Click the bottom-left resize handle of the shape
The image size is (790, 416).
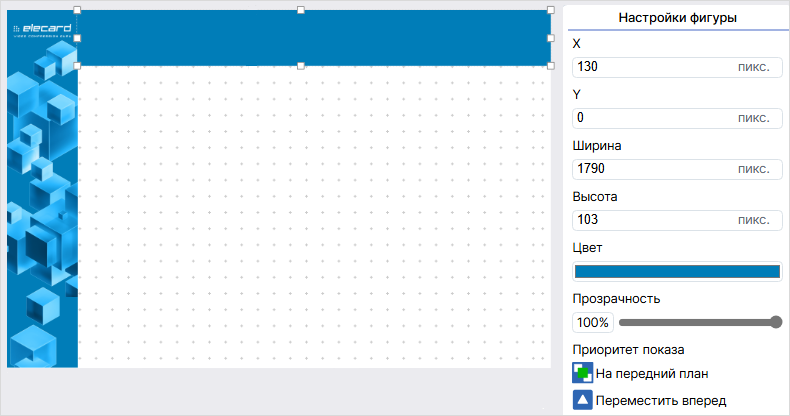point(78,65)
